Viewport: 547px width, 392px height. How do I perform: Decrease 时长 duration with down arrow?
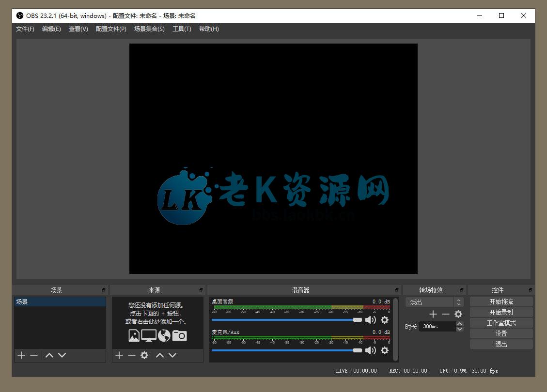[x=460, y=329]
